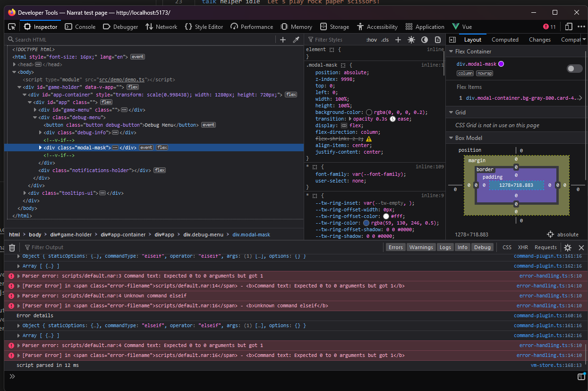Open the transition ease timing editor
This screenshot has height=391, width=588.
click(392, 119)
